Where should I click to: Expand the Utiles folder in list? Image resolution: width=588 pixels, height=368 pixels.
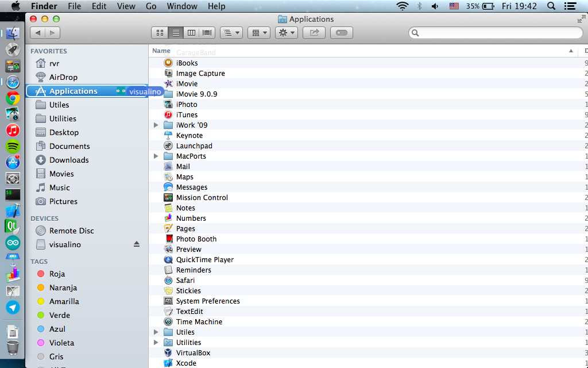(x=156, y=332)
